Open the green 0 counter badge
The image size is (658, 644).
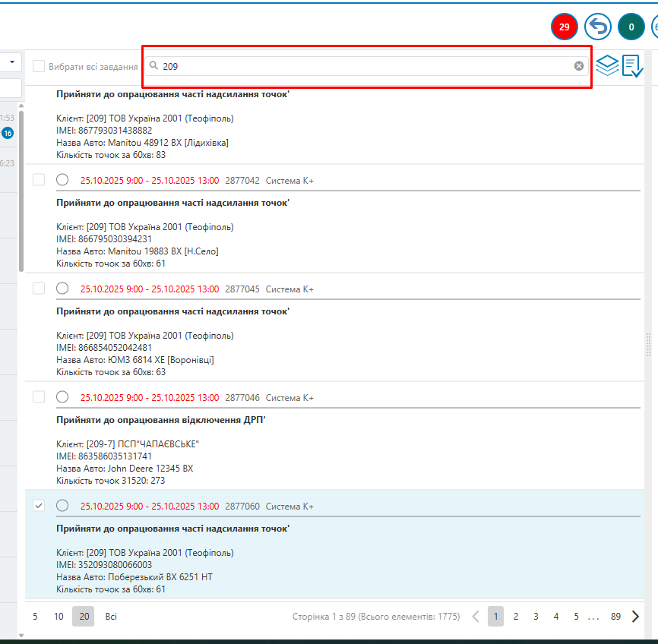pos(631,27)
